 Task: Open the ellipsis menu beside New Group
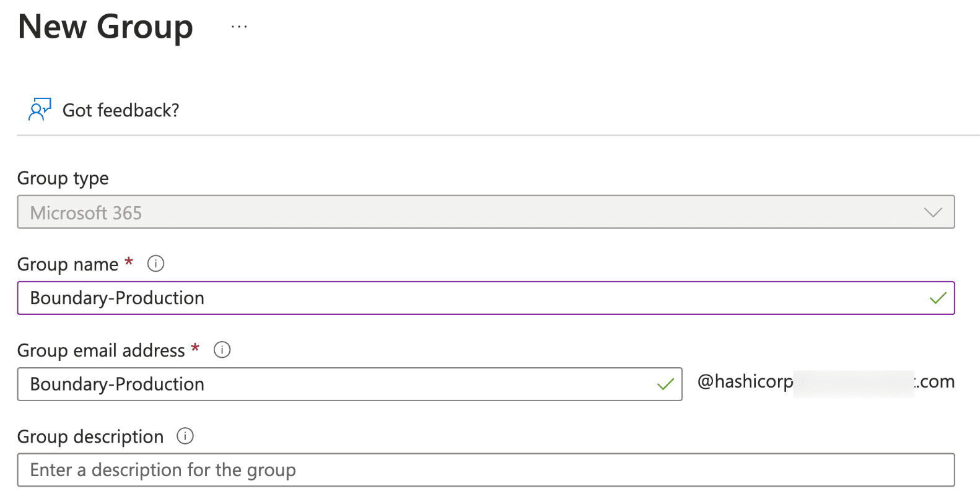(239, 27)
